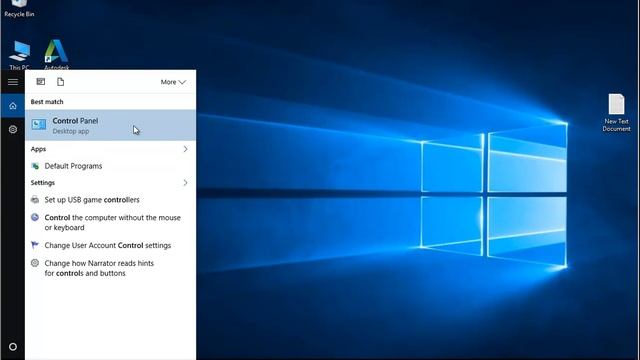Open the Settings gear in the sidebar

pos(13,129)
